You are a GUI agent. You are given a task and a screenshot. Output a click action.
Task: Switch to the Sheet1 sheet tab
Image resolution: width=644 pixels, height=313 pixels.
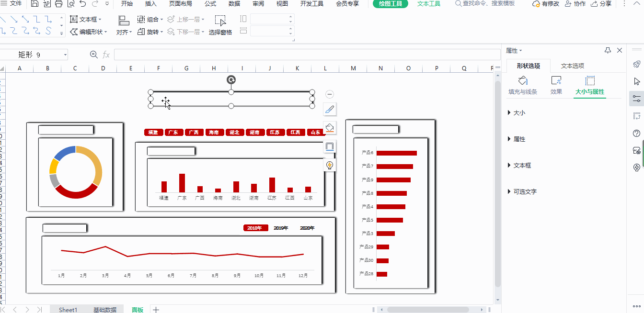68,310
